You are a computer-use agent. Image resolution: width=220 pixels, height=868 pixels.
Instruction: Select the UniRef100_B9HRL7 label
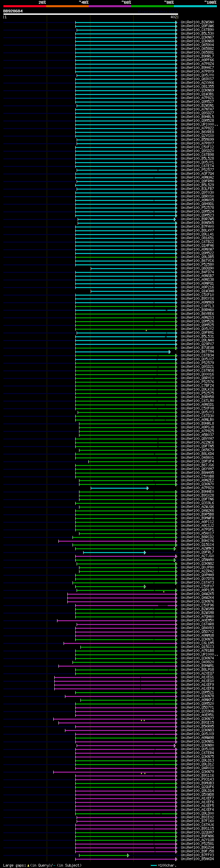click(197, 56)
